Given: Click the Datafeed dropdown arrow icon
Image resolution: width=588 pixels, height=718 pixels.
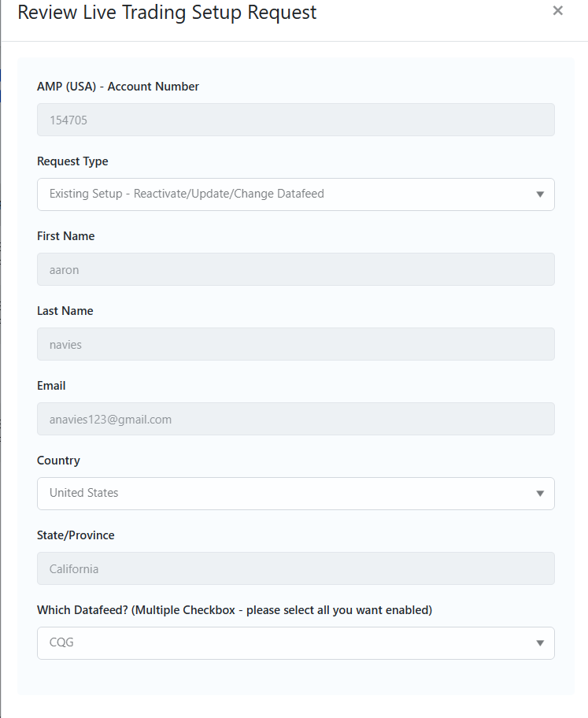Looking at the screenshot, I should pos(540,643).
